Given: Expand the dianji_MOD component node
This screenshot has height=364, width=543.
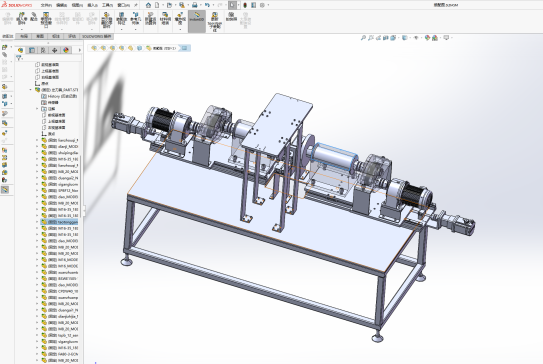Looking at the screenshot, I should point(37,147).
